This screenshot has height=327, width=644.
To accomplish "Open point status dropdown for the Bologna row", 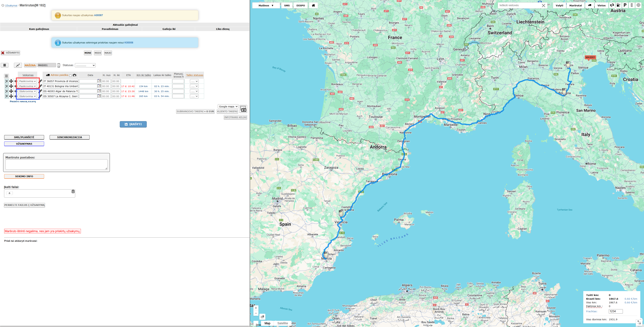I will 194,86.
